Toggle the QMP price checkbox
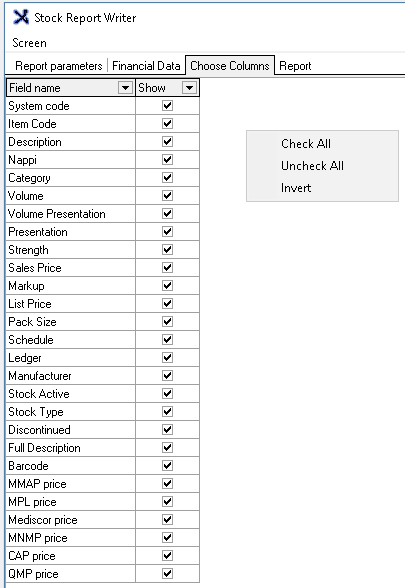This screenshot has width=405, height=588. coord(167,574)
